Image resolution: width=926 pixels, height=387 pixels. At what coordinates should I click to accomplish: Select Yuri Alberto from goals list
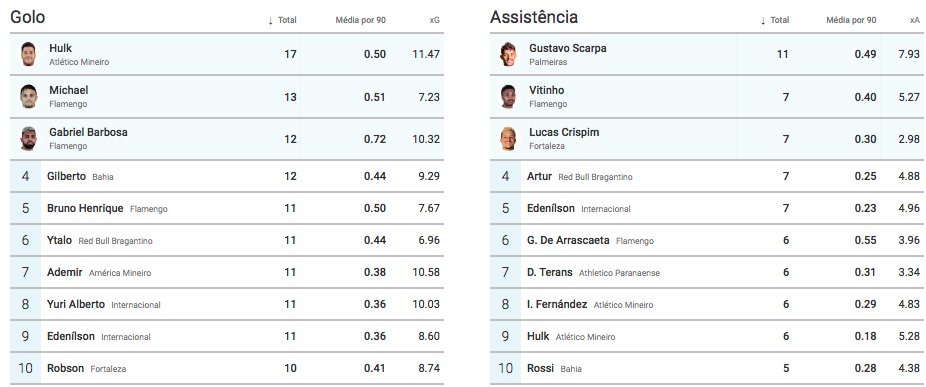point(76,304)
